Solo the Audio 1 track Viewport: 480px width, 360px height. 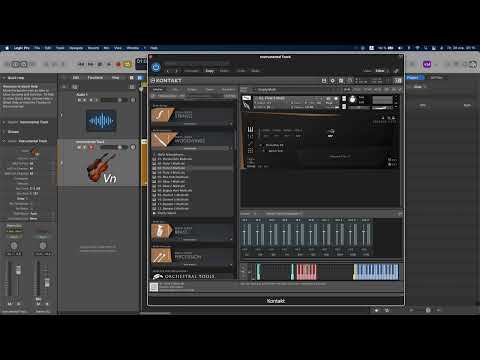click(x=85, y=100)
